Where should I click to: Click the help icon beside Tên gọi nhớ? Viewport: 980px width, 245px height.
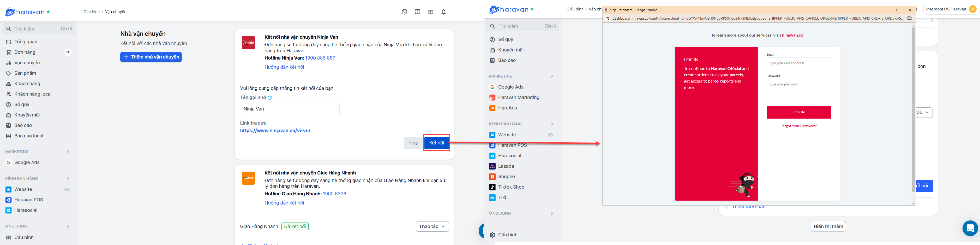[x=270, y=97]
